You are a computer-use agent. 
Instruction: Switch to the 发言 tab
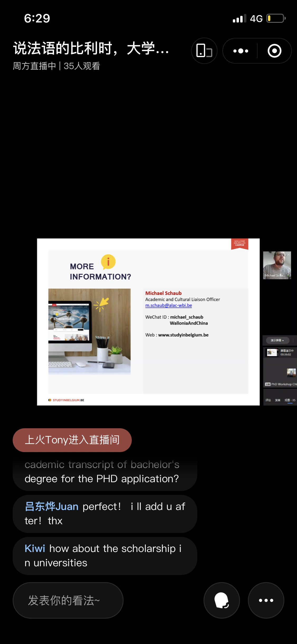point(277,400)
